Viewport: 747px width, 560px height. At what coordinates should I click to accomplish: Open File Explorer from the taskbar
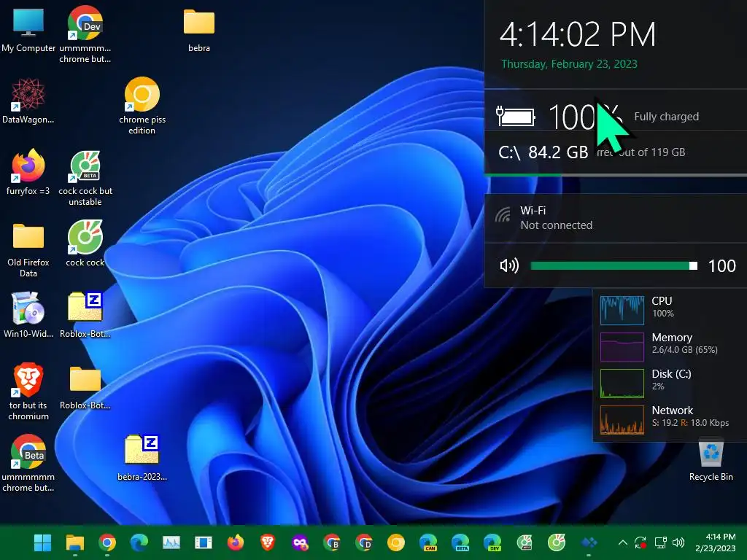[75, 542]
